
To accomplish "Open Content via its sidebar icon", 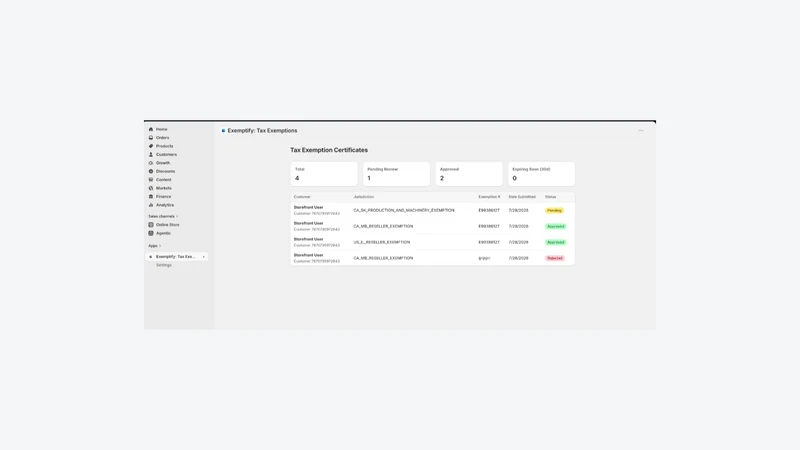I will (x=151, y=180).
